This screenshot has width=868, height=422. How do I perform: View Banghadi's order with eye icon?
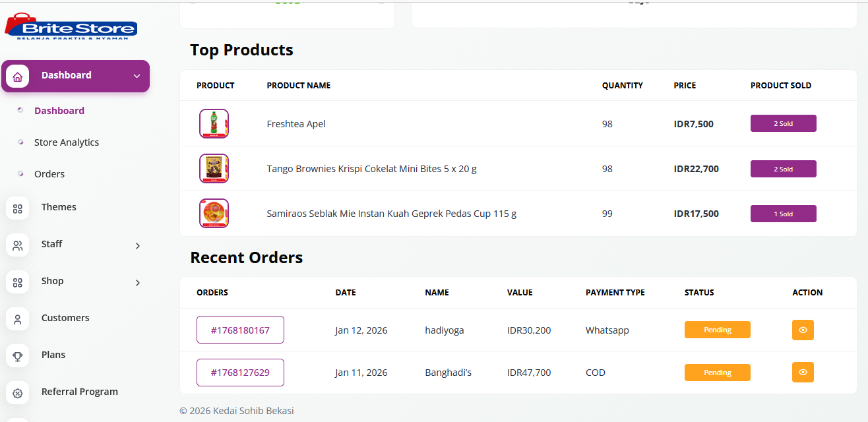pyautogui.click(x=803, y=373)
